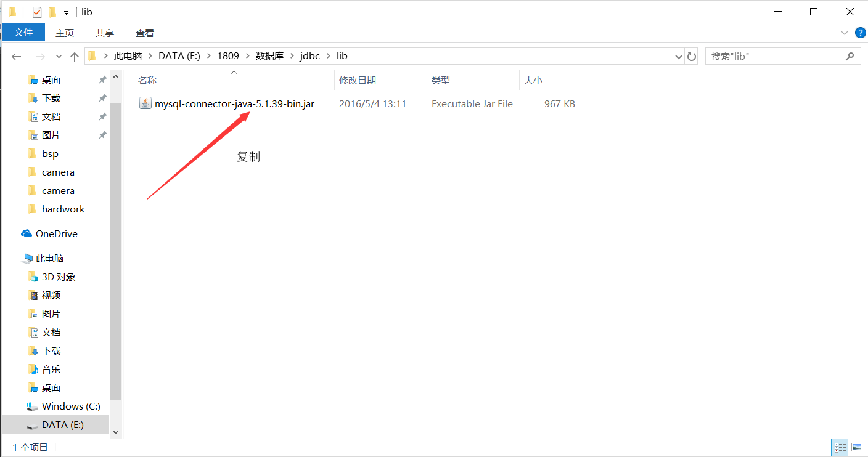This screenshot has width=868, height=457.
Task: Click the OneDrive cloud icon
Action: coord(27,233)
